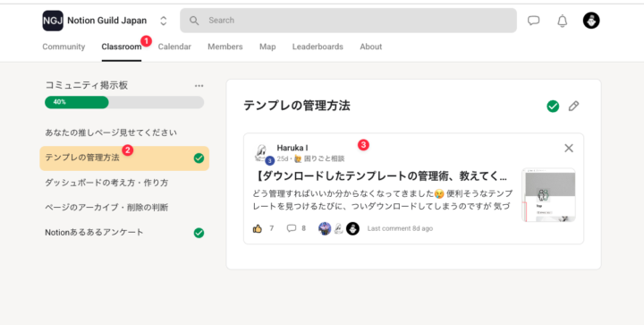Switch to the About tab
Screen dimensions: 644x325
[371, 47]
